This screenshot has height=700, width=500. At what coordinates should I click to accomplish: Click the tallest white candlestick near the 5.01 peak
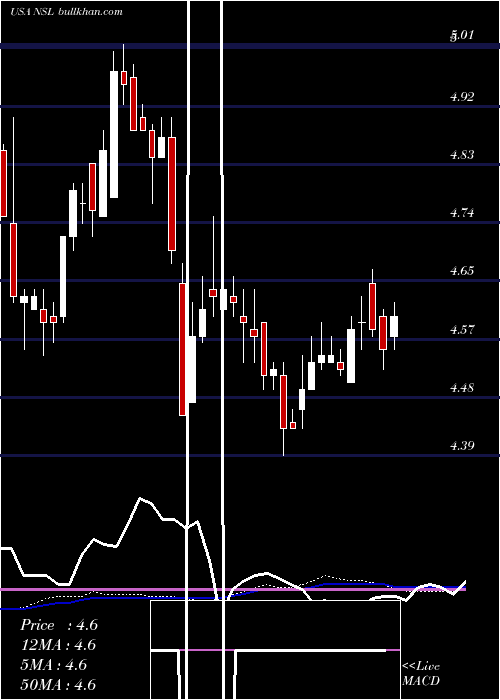point(114,134)
